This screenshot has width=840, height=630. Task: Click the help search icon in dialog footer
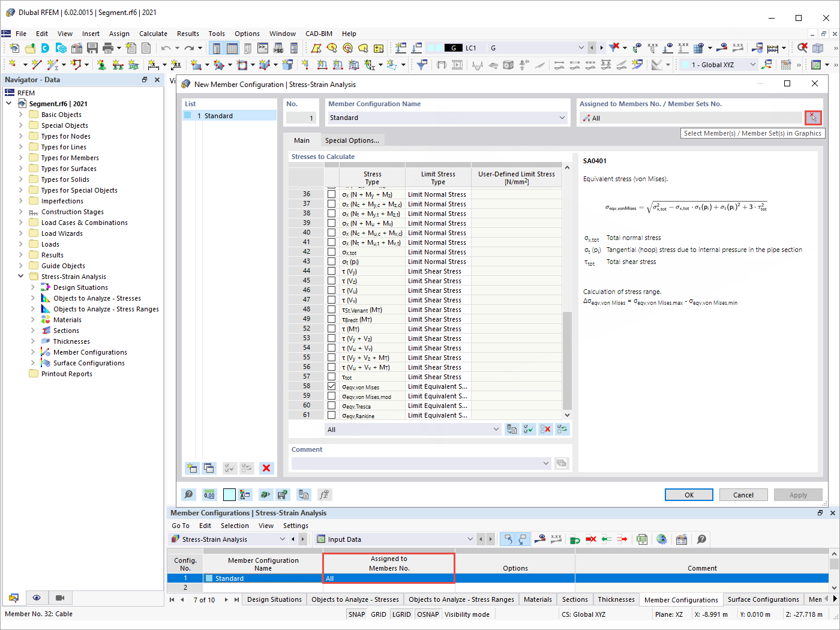pyautogui.click(x=189, y=494)
